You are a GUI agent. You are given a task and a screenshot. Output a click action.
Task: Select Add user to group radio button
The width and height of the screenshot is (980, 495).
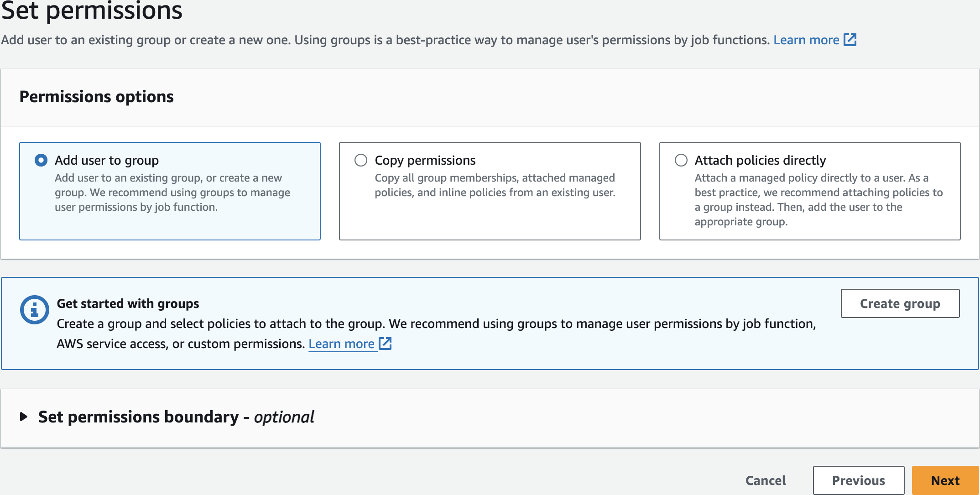click(x=41, y=160)
